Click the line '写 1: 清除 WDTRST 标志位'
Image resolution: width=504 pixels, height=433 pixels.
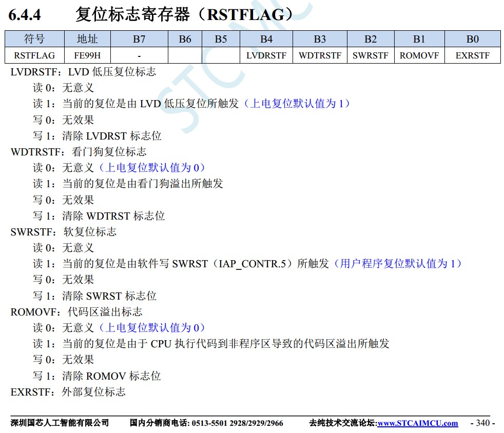(x=99, y=215)
